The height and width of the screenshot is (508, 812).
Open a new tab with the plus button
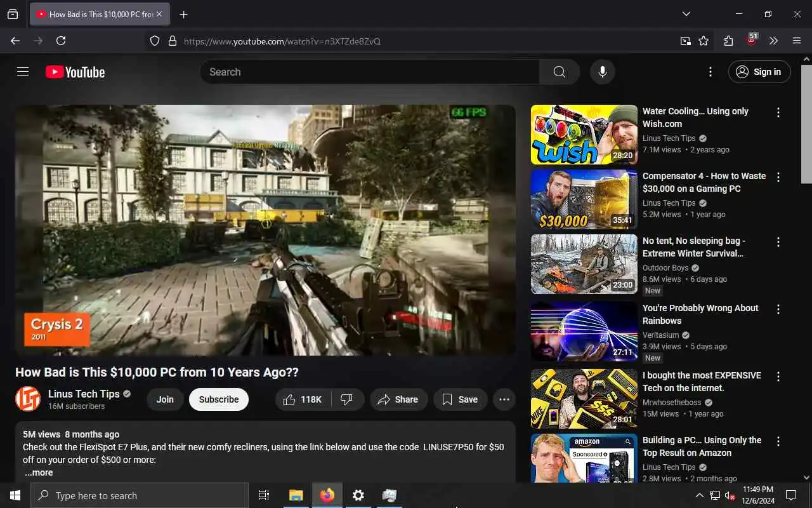[x=183, y=14]
